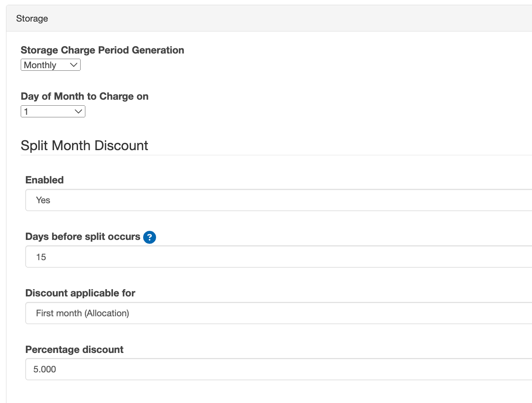Viewport: 532px width, 403px height.
Task: Open the Day of Month to Charge on dropdown
Action: [x=53, y=111]
